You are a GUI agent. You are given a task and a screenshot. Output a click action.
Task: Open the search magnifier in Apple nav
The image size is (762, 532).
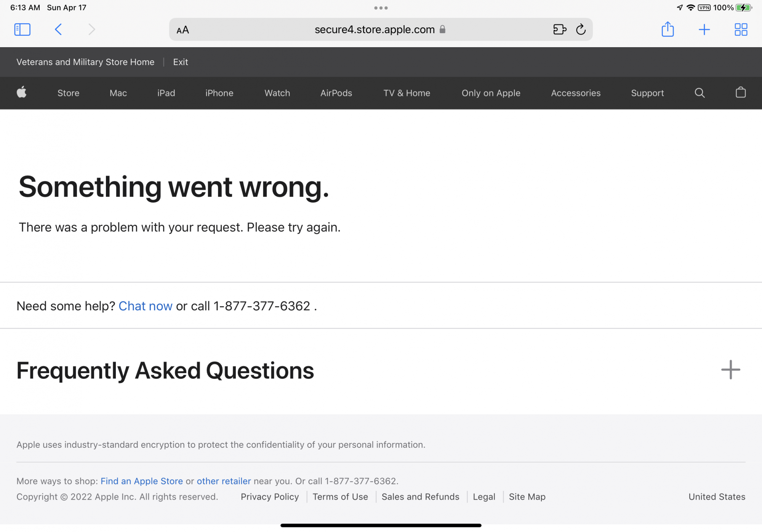[x=700, y=93]
